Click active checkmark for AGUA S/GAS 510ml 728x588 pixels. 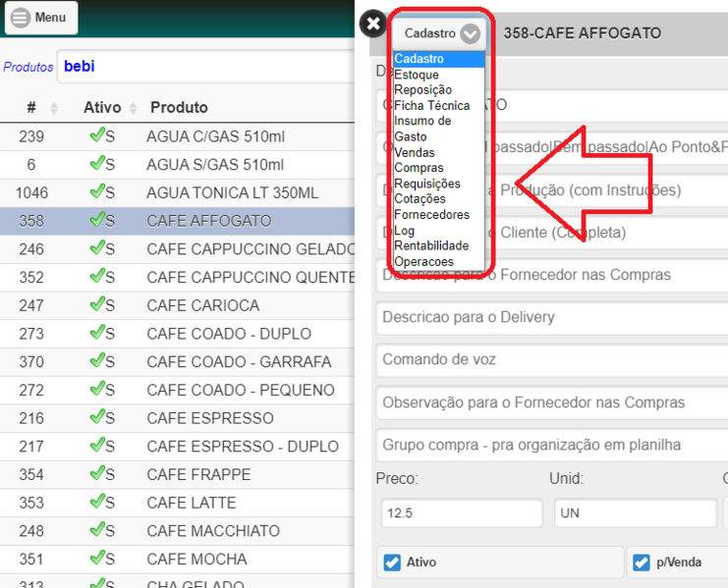(97, 163)
